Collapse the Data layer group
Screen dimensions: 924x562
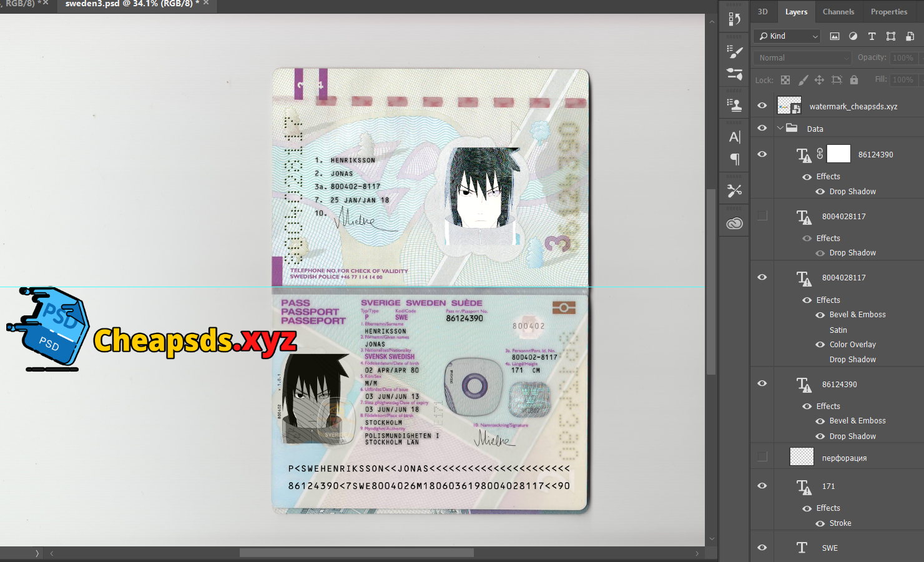(780, 128)
